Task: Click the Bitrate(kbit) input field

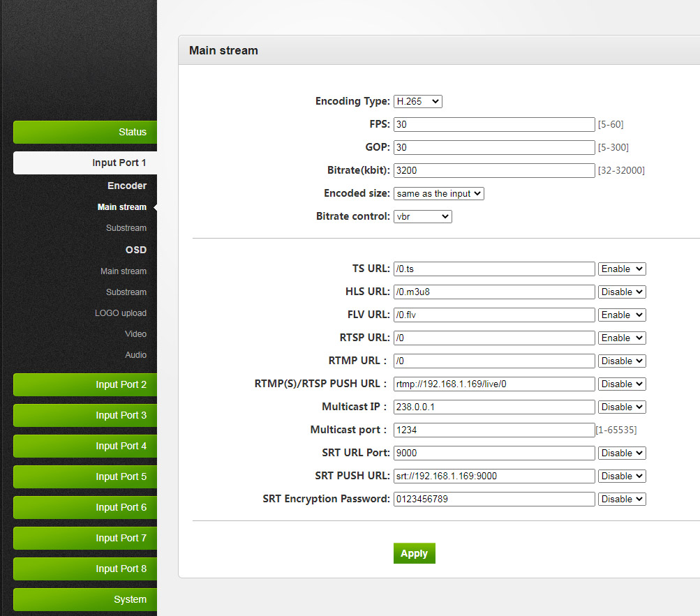Action: pos(493,170)
